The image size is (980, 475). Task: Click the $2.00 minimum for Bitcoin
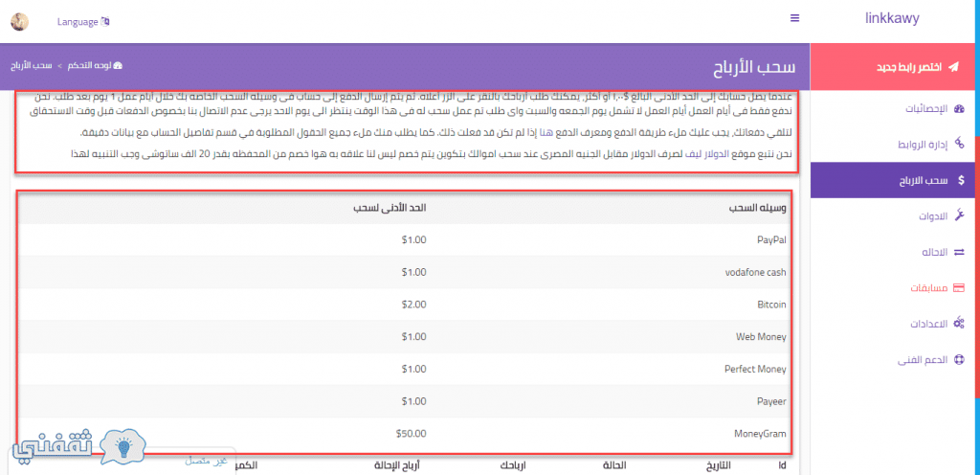pyautogui.click(x=413, y=305)
